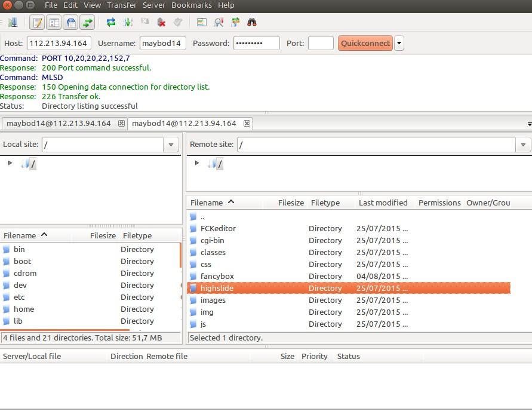Viewport: 532px width, 411px height.
Task: Open the Edit menu
Action: click(70, 5)
